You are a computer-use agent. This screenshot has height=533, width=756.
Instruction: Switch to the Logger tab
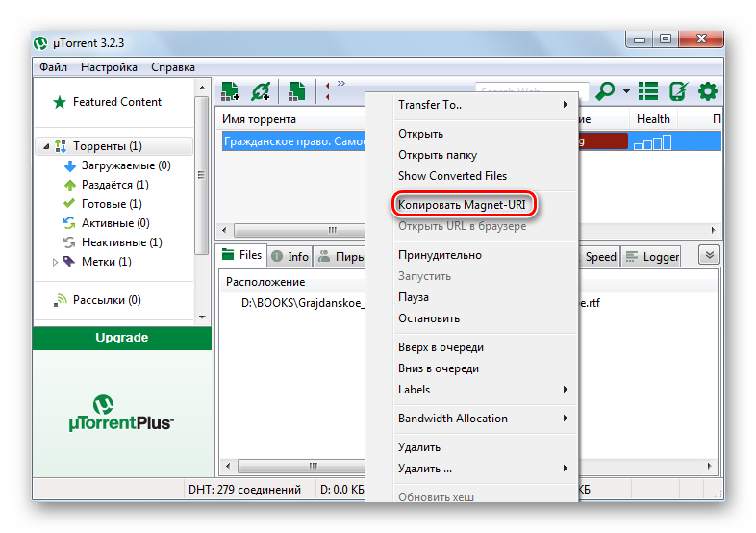(651, 257)
